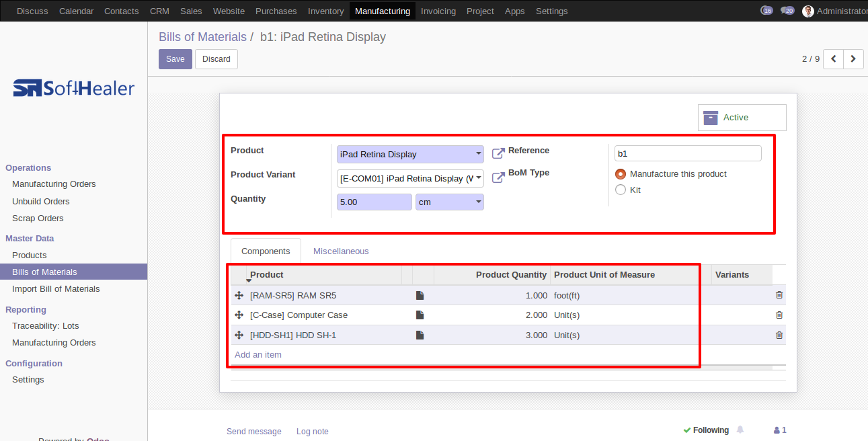The image size is (868, 441).
Task: Delete the HDD SH-1 component row
Action: point(779,335)
